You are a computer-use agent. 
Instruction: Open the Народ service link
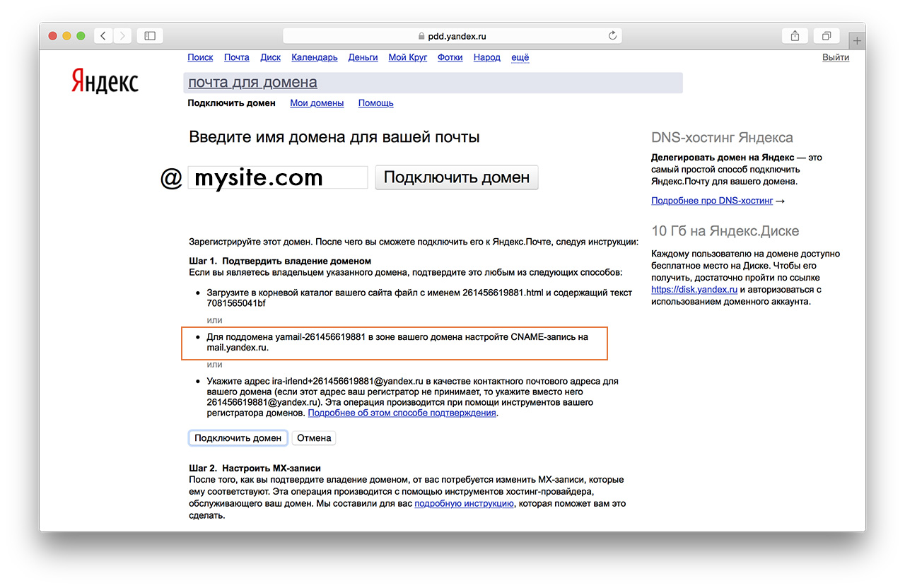pyautogui.click(x=487, y=57)
